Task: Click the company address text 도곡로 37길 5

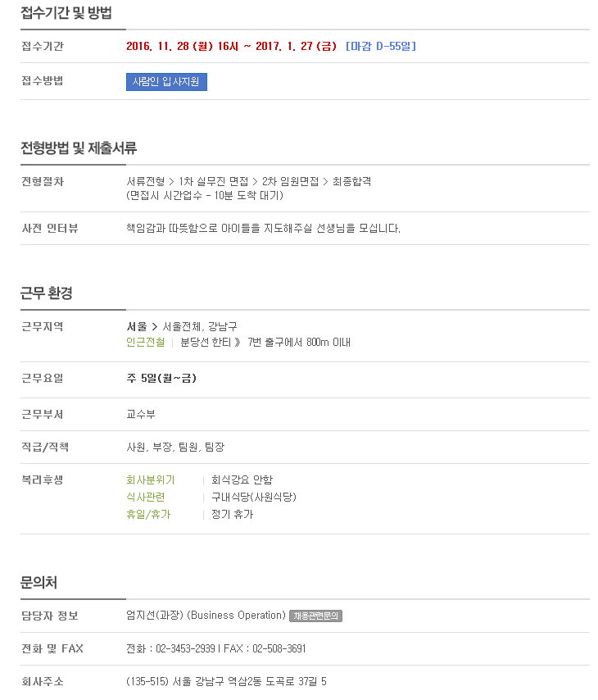Action: 296,682
